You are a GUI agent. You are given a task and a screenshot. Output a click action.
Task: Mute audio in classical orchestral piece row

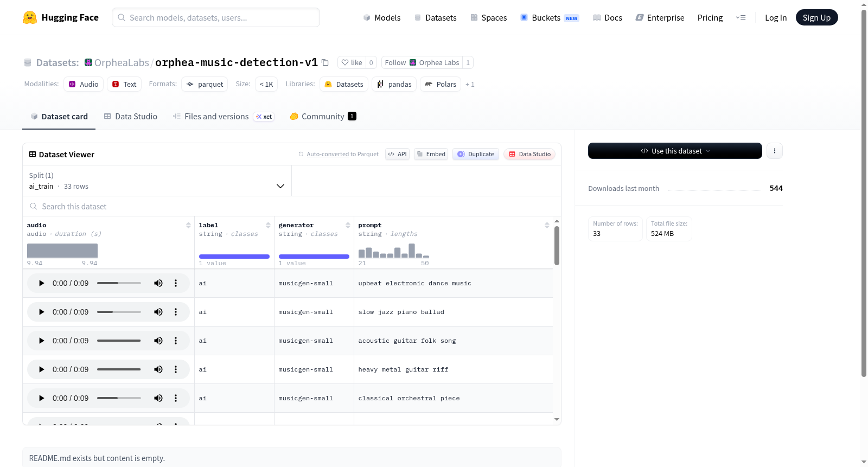coord(158,398)
